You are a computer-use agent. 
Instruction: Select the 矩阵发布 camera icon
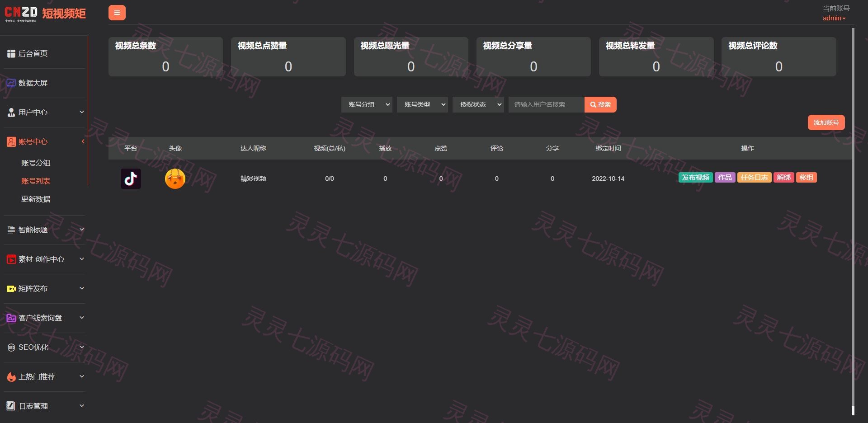(x=11, y=289)
